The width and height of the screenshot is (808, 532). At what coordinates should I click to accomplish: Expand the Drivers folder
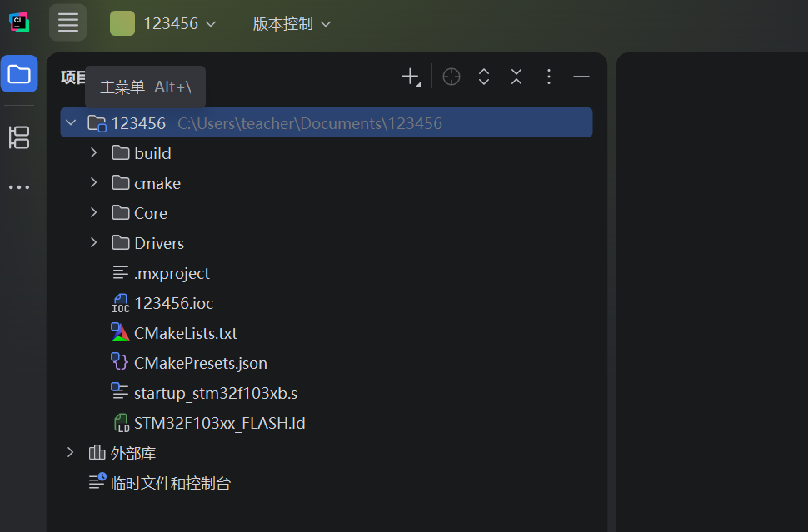point(93,242)
